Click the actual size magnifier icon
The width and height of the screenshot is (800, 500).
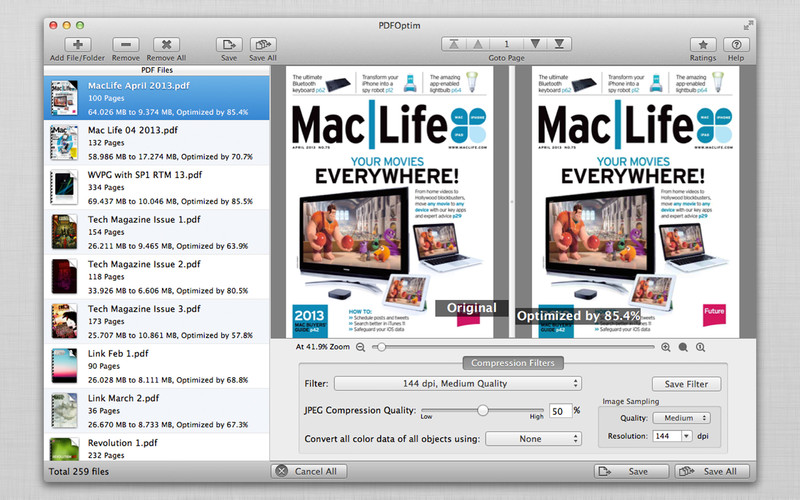[701, 347]
